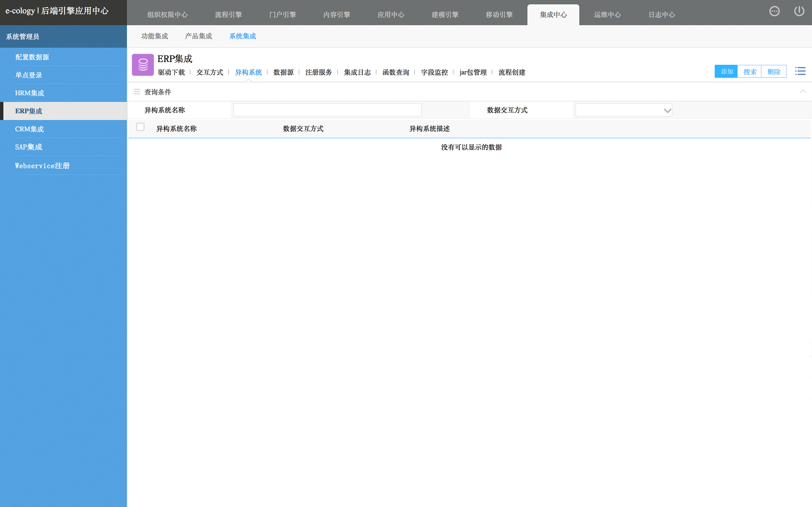Click the query conditions lines icon
This screenshot has height=507, width=812.
click(137, 92)
